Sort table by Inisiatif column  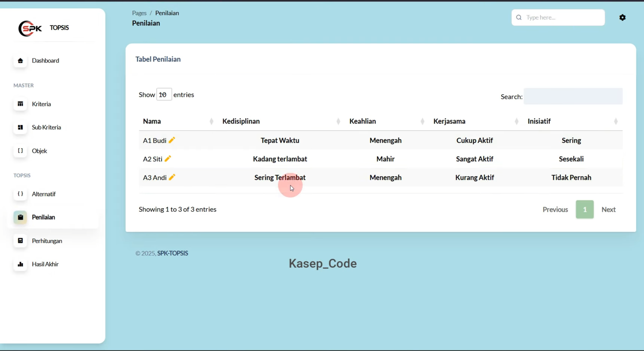point(573,121)
